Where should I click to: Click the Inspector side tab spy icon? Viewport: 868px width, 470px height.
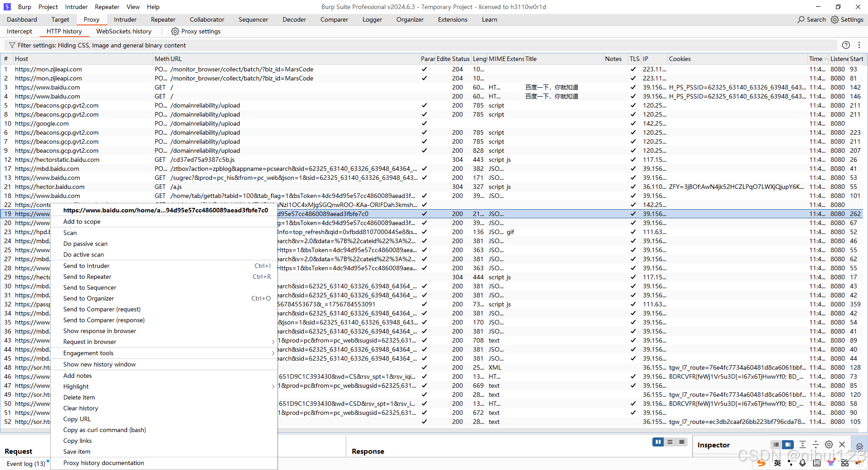click(x=859, y=446)
